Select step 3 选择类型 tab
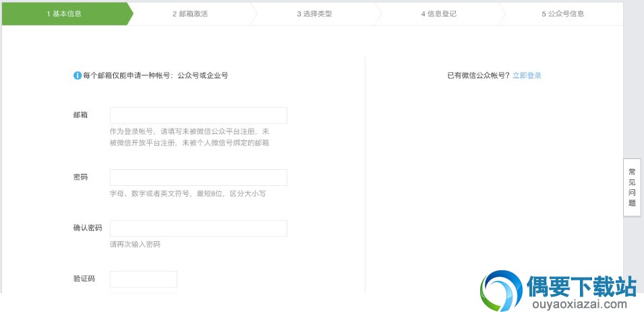The image size is (644, 312). click(316, 13)
